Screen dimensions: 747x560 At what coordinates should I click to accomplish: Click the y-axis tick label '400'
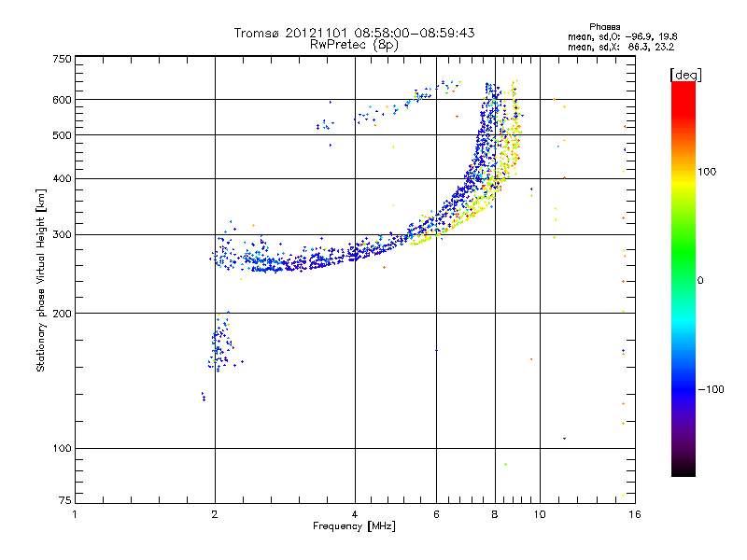(62, 178)
